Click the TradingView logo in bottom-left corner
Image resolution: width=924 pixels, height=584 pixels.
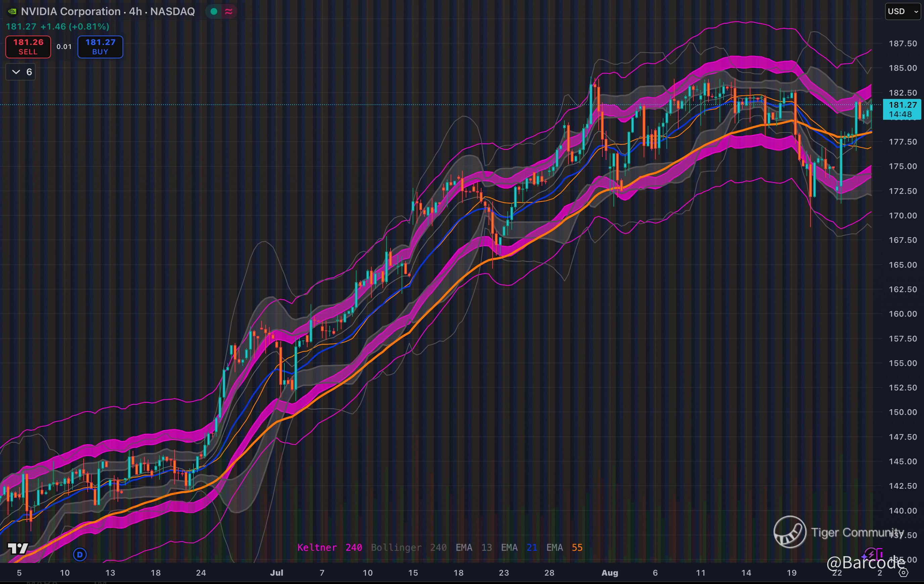(18, 549)
